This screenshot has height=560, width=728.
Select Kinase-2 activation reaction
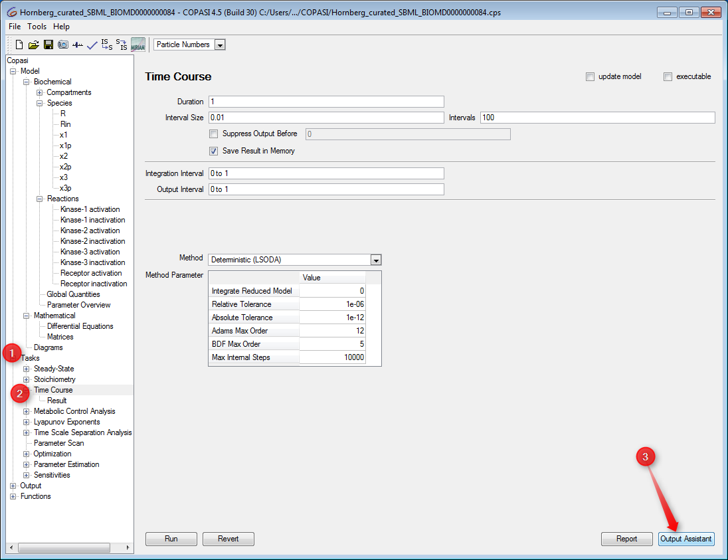(90, 231)
